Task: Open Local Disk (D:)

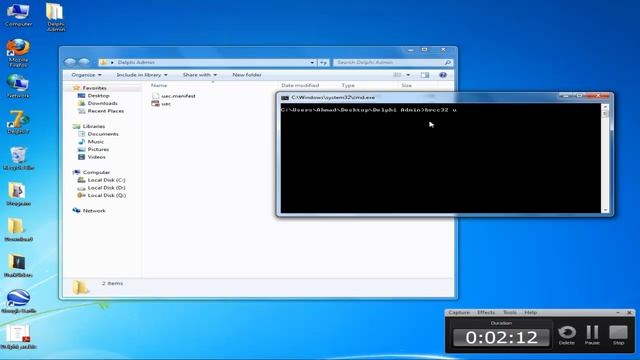Action: (106, 188)
